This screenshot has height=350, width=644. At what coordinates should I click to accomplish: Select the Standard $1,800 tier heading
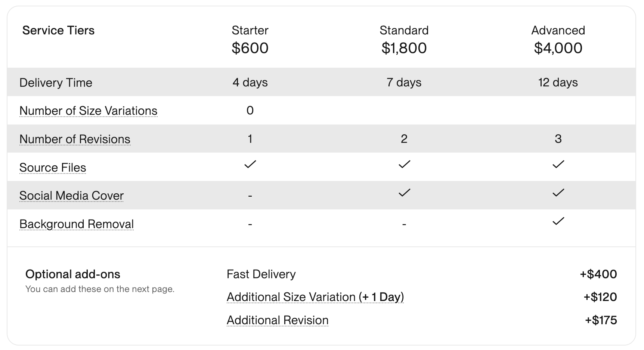coord(404,40)
